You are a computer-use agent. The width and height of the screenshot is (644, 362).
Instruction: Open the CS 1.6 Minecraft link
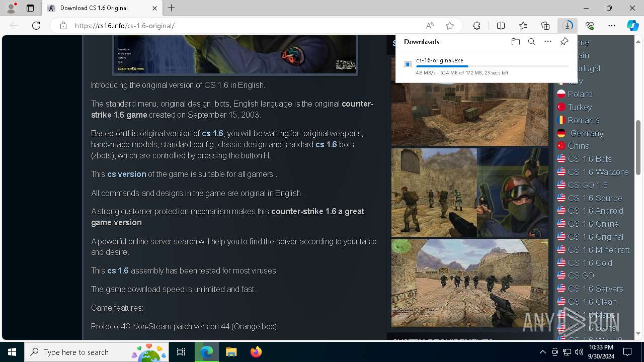click(599, 250)
